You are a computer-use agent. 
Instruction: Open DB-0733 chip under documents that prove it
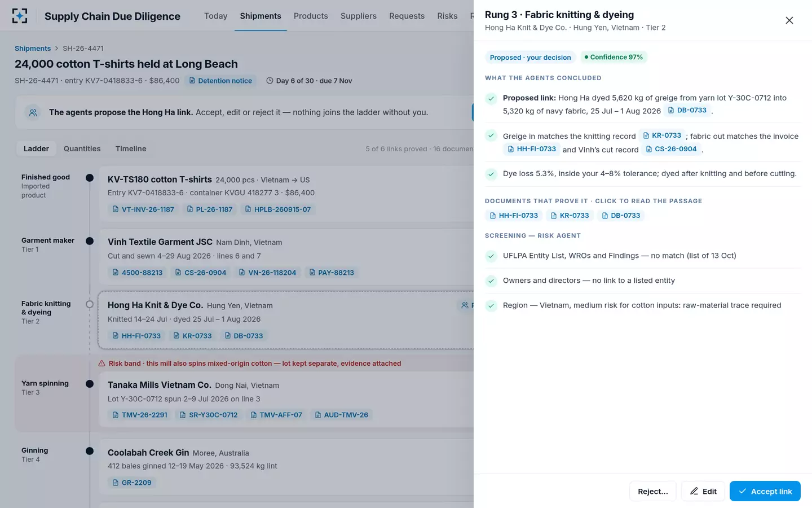(x=620, y=216)
